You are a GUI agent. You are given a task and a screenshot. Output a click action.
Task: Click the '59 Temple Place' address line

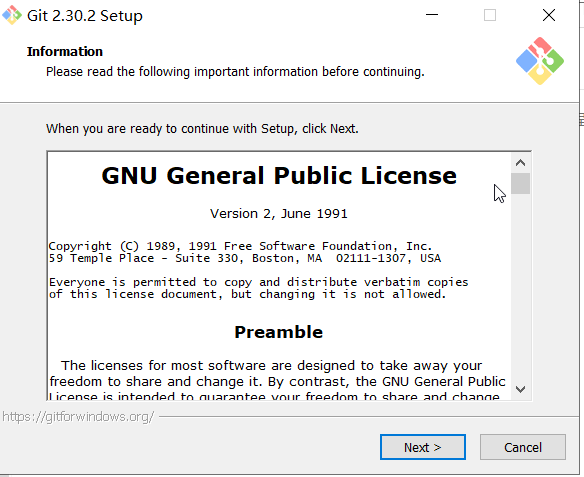[245, 258]
